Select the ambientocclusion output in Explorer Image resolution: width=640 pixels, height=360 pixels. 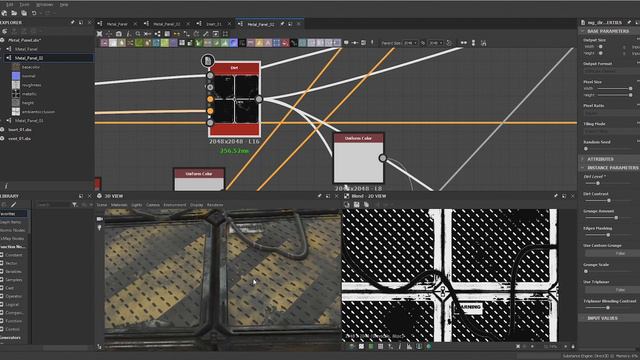point(38,112)
